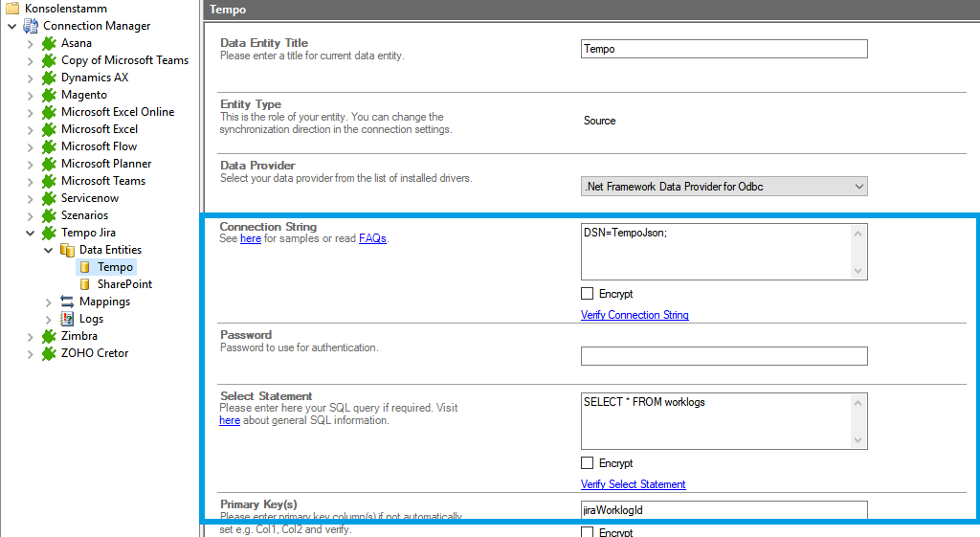Select the ZOHO Cretor connection

[x=94, y=353]
